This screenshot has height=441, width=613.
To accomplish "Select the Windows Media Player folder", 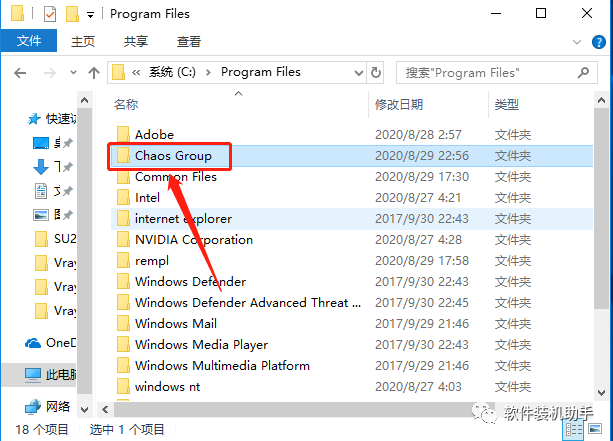I will 201,345.
